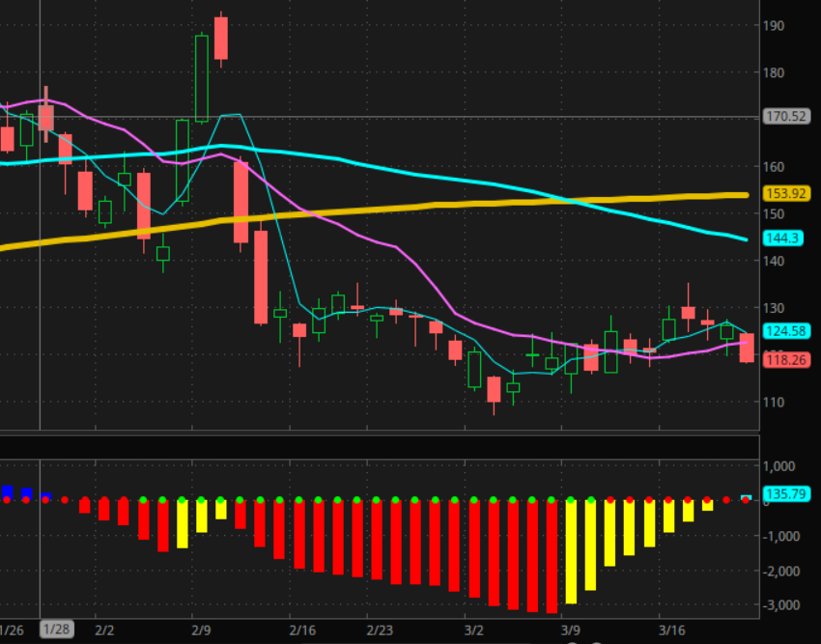821x644 pixels.
Task: Click the 135.79 lower indicator value label
Action: click(x=786, y=493)
